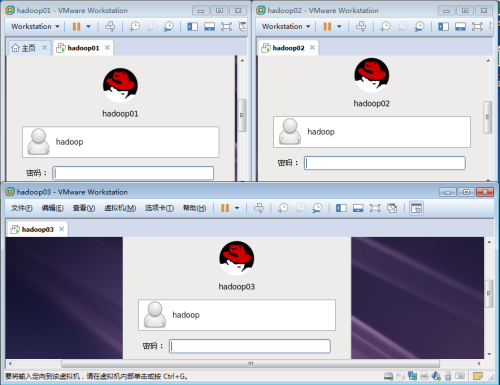Image resolution: width=500 pixels, height=385 pixels.
Task: Revert to snapshot icon in hadoop01 window
Action: click(x=152, y=26)
